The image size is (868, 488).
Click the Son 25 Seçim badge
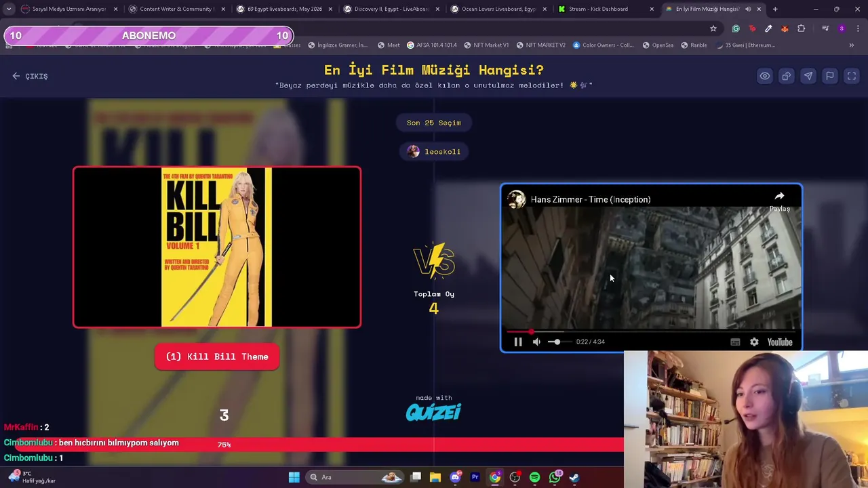tap(434, 123)
